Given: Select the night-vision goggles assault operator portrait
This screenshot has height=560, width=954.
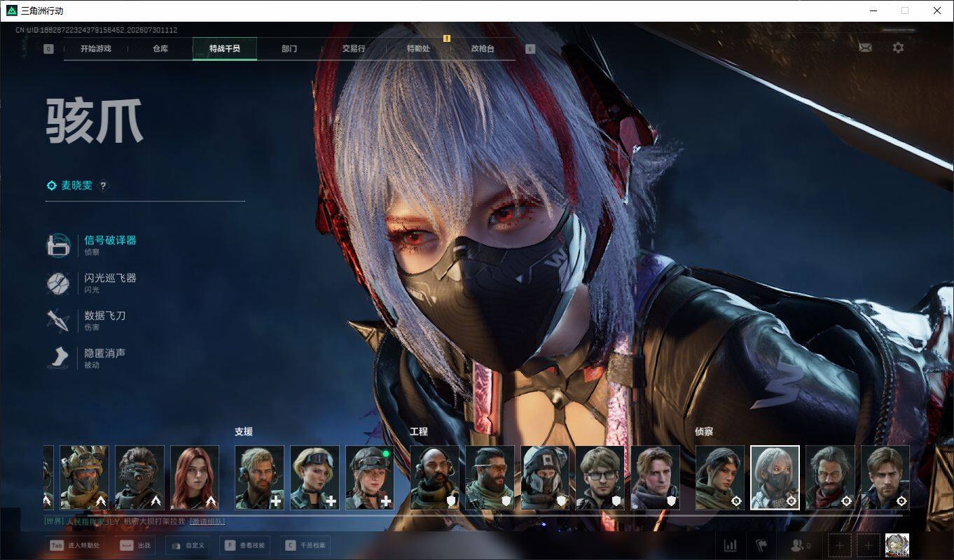Looking at the screenshot, I should coord(139,477).
